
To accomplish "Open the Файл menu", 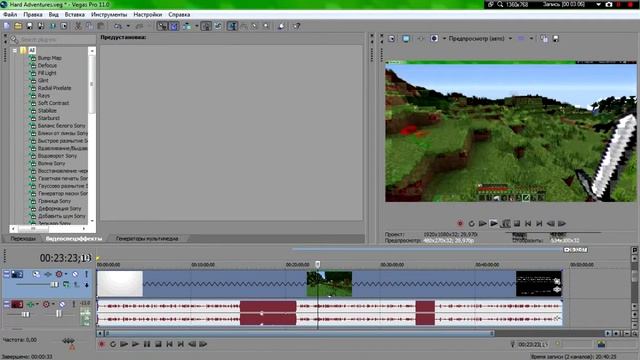I will [10, 14].
